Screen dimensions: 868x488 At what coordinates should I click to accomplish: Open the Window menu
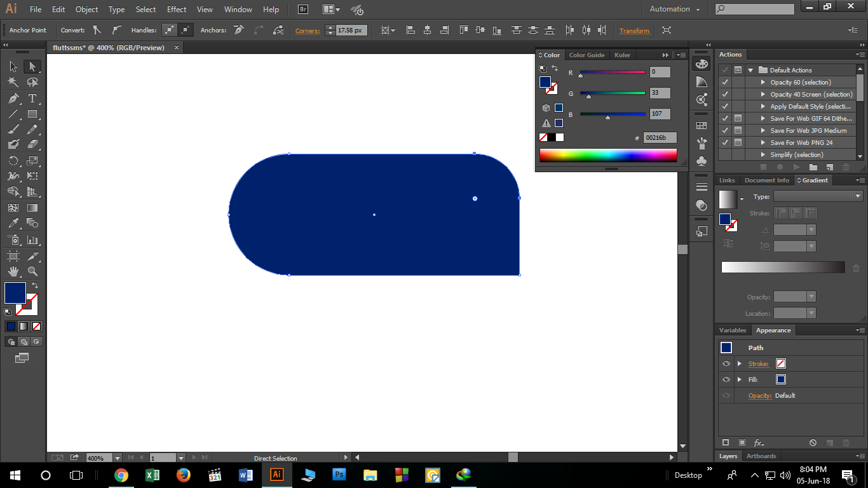click(238, 10)
